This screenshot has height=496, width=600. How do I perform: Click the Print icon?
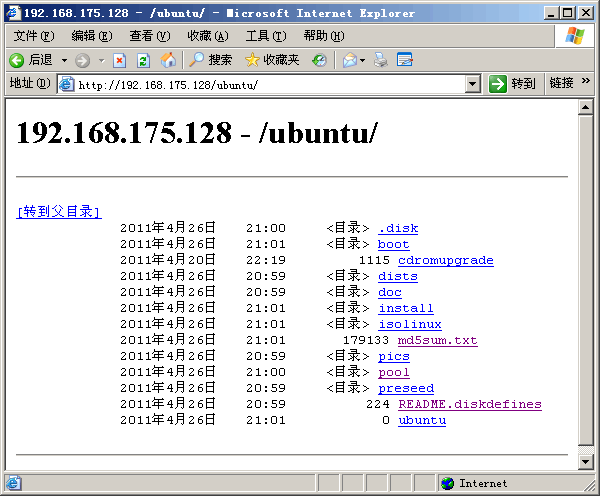pyautogui.click(x=381, y=60)
